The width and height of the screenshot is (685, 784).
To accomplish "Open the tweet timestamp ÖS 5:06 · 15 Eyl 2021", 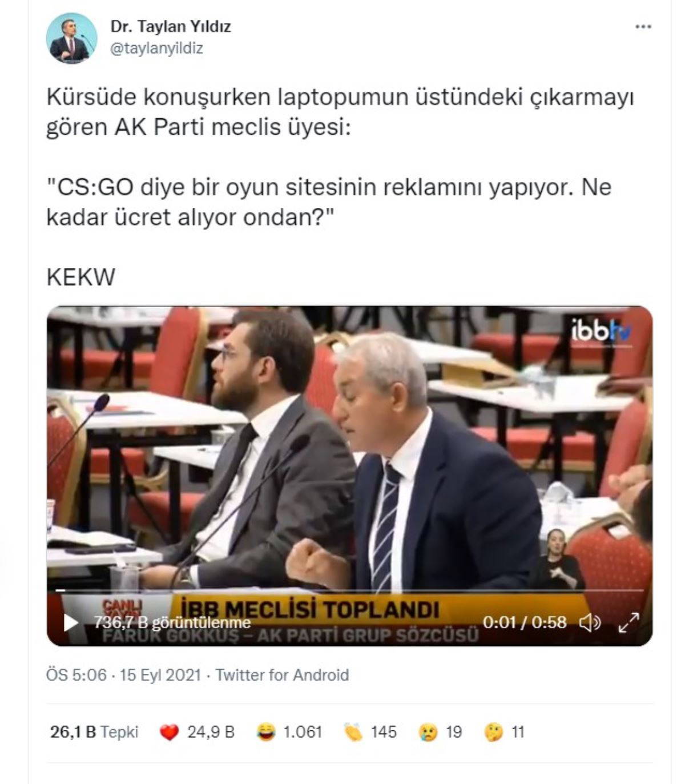I will [x=124, y=675].
